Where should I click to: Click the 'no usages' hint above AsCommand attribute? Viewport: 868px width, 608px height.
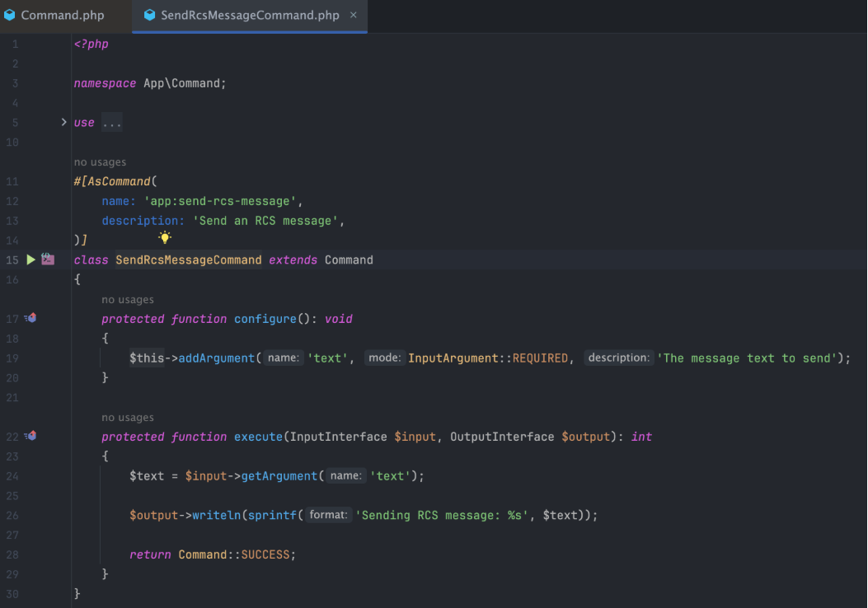pos(101,162)
